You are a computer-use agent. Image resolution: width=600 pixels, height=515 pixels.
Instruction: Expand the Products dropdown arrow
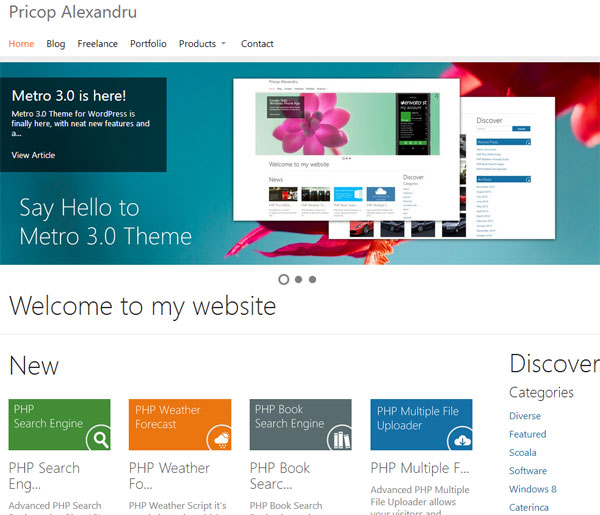(x=223, y=43)
